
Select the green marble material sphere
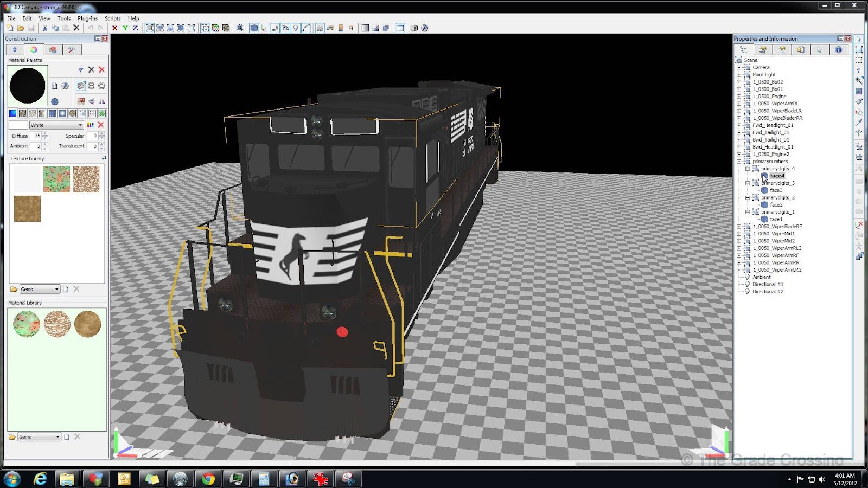pyautogui.click(x=27, y=324)
